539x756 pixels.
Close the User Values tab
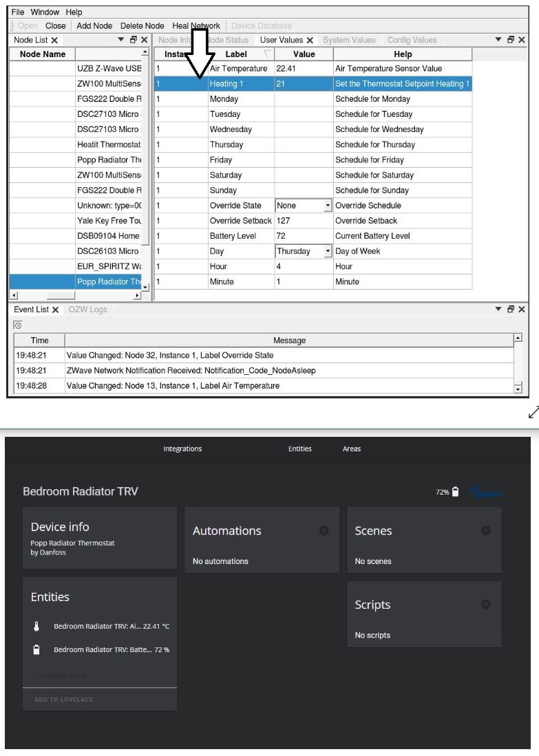point(310,41)
